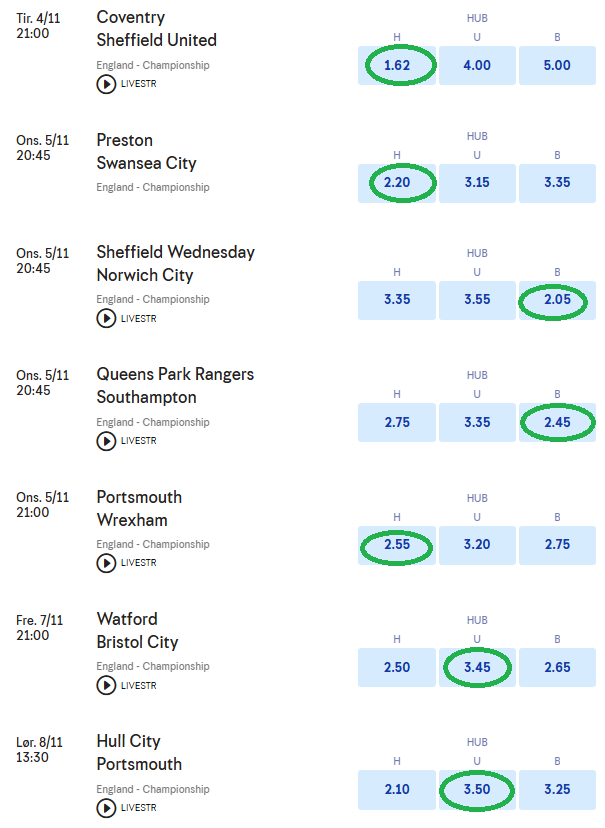Screen dimensions: 605x828
Task: Play livestream for Coventry vs Sheffield United
Action: coord(106,85)
